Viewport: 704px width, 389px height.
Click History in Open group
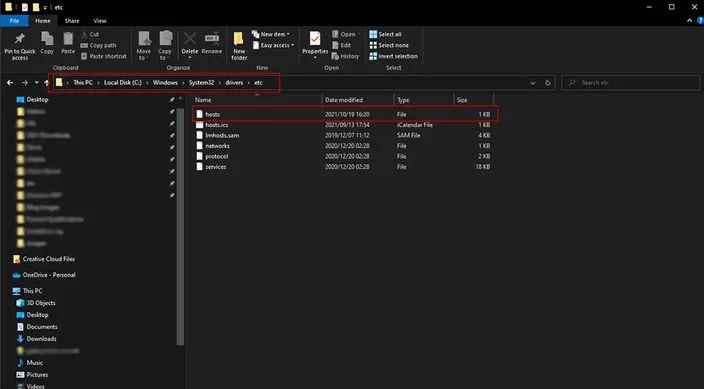click(x=345, y=56)
